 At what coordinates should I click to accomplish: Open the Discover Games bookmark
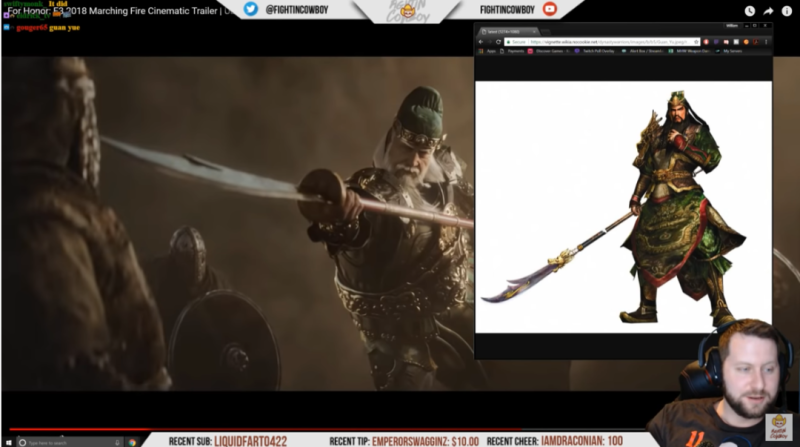548,51
